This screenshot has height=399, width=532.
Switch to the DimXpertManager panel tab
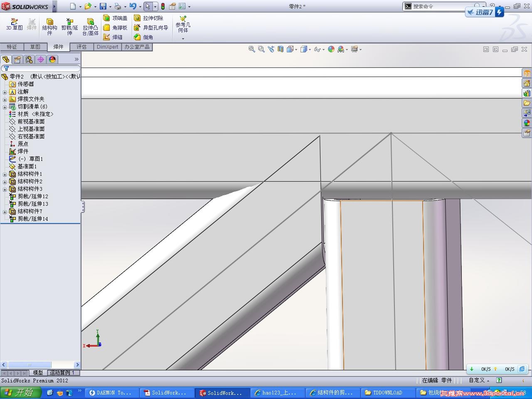(x=41, y=59)
